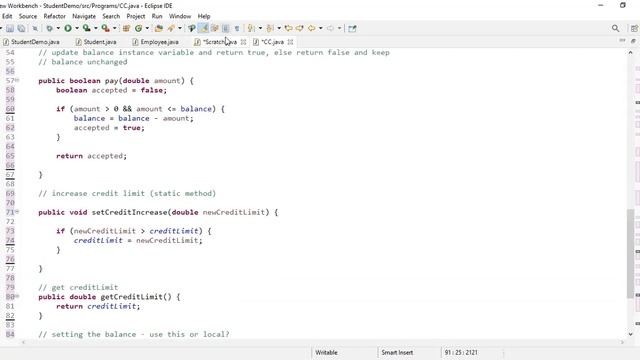
Task: Switch to the Student.java tab
Action: (96, 42)
